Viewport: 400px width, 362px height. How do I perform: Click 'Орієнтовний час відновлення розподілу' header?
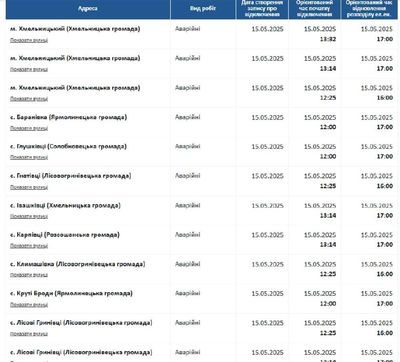(x=369, y=8)
